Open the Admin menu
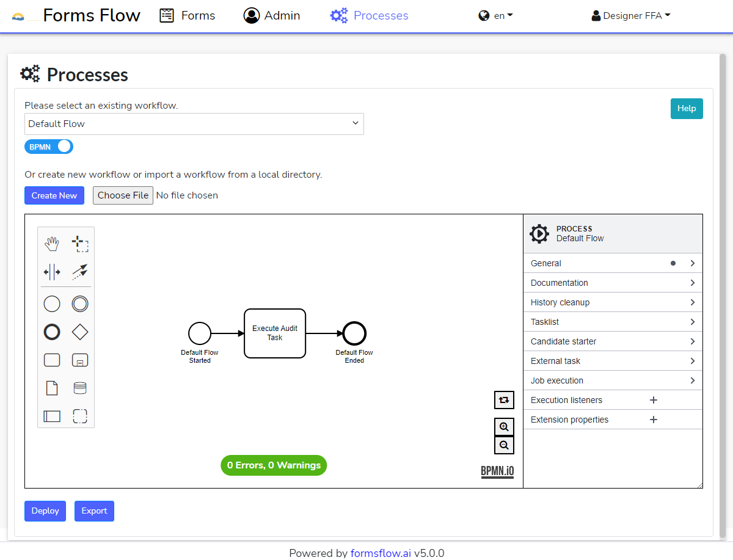The height and width of the screenshot is (560, 733). (272, 16)
